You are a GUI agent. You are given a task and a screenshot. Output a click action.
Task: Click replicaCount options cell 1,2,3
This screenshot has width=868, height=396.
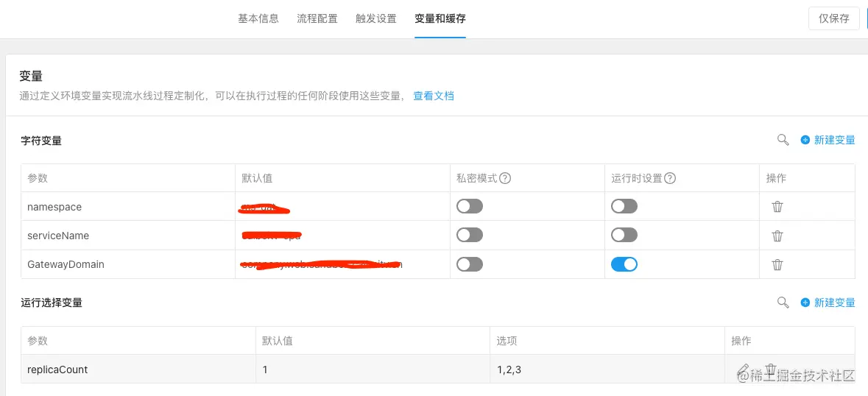[x=607, y=369]
